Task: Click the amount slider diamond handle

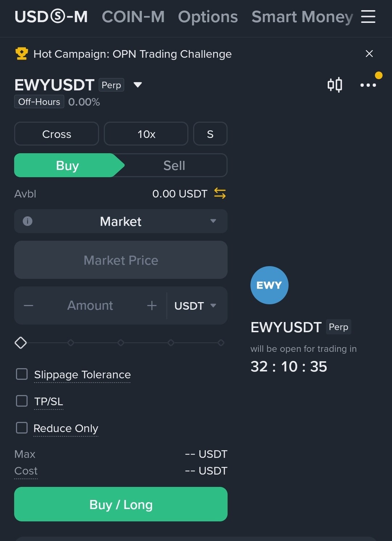Action: [x=21, y=342]
